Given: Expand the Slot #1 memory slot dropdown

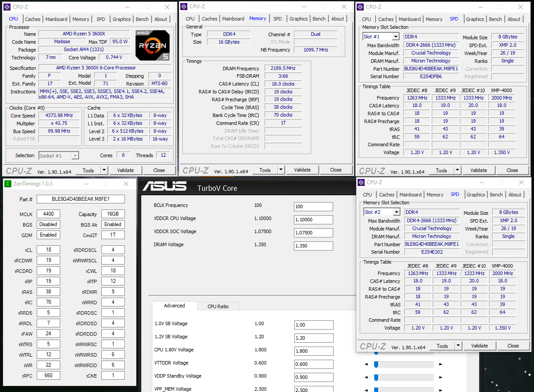Looking at the screenshot, I should tap(396, 37).
